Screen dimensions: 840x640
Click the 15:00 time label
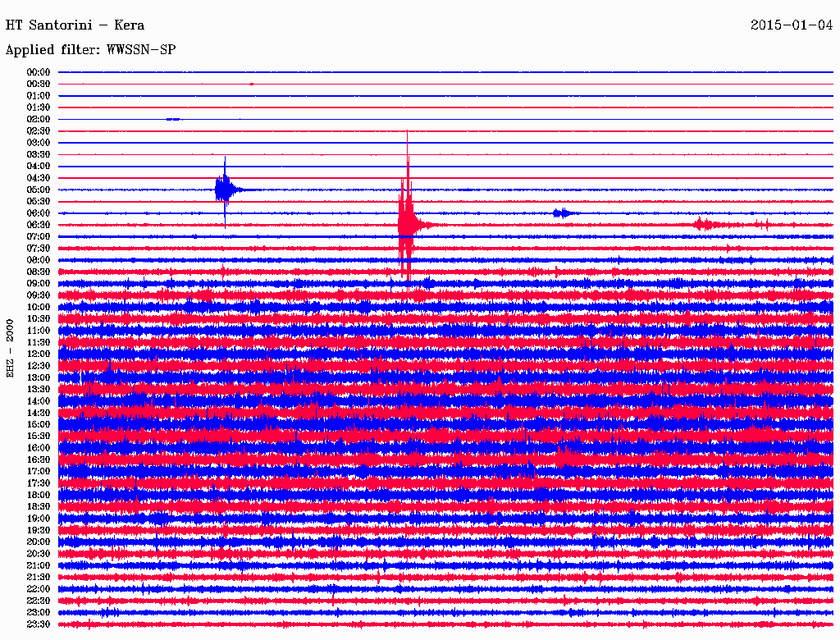pyautogui.click(x=39, y=424)
